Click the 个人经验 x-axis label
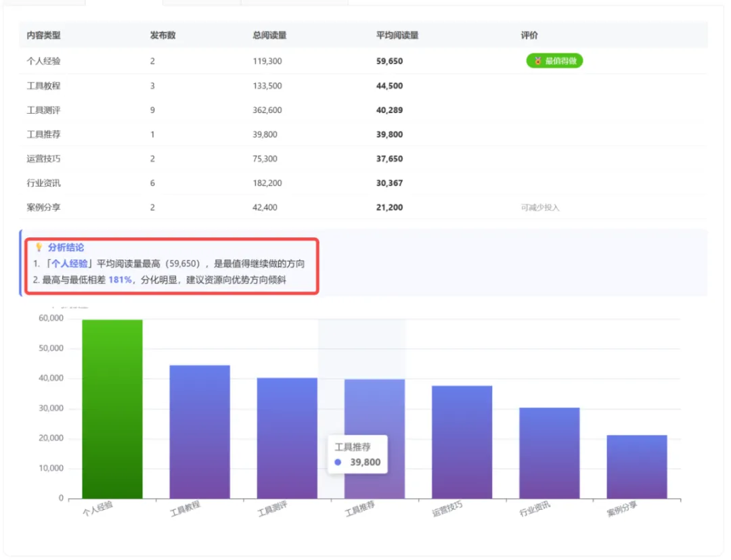This screenshot has height=560, width=731. [97, 509]
